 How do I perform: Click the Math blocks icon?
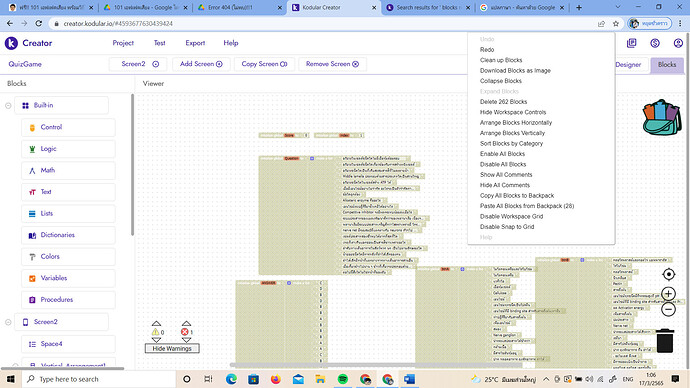[x=32, y=170]
